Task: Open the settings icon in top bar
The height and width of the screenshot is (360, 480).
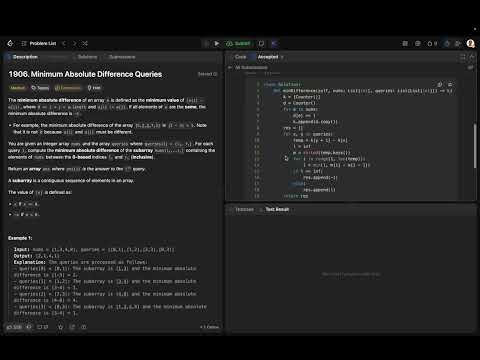Action: click(x=418, y=43)
